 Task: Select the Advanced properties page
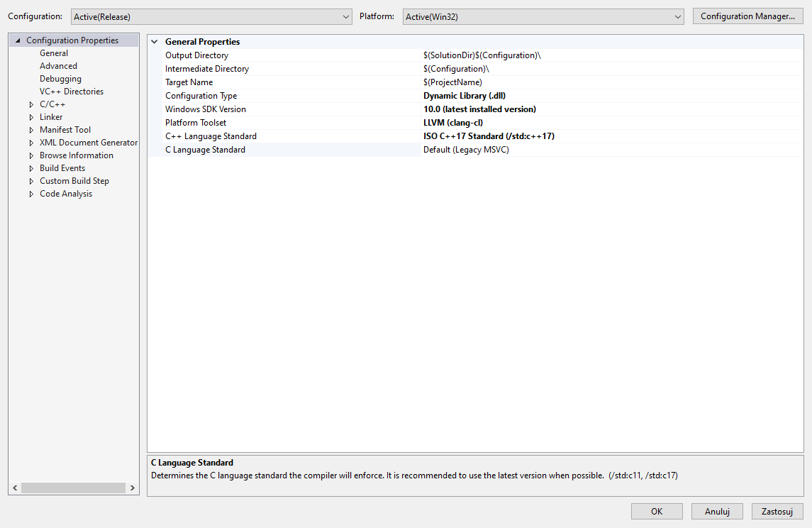pyautogui.click(x=58, y=66)
